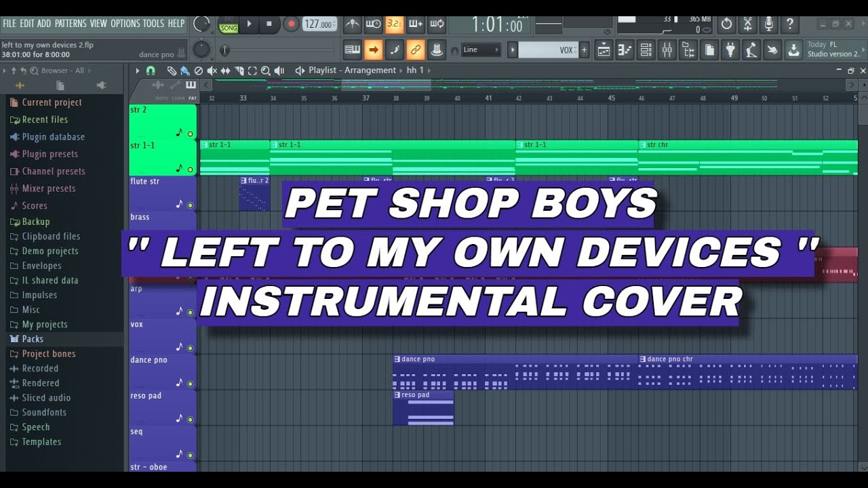Adjust the master pitch knob
The width and height of the screenshot is (868, 488).
pos(201,49)
